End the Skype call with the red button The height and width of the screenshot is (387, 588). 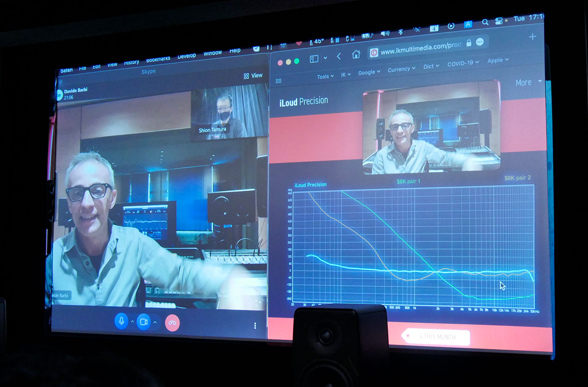tap(172, 323)
